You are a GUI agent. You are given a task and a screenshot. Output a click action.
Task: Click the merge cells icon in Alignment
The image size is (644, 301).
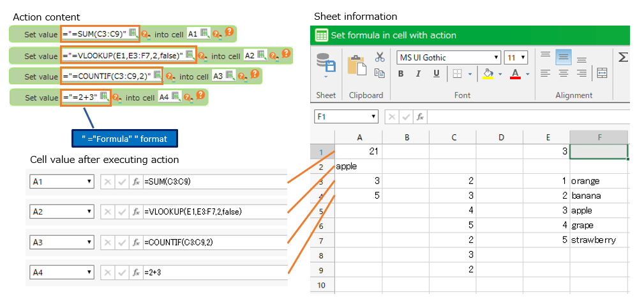pyautogui.click(x=601, y=73)
